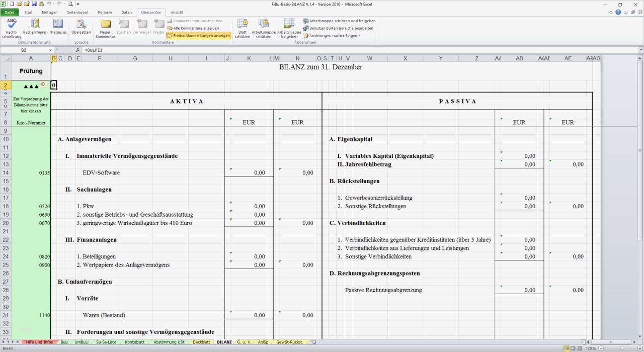Open the BuLi sheet tab
This screenshot has height=352, width=644.
coord(64,342)
